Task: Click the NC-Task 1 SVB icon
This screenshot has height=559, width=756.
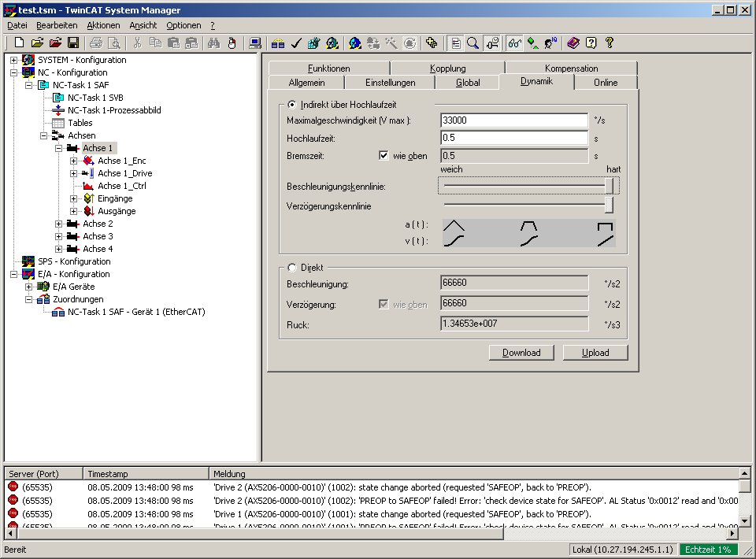Action: click(57, 98)
